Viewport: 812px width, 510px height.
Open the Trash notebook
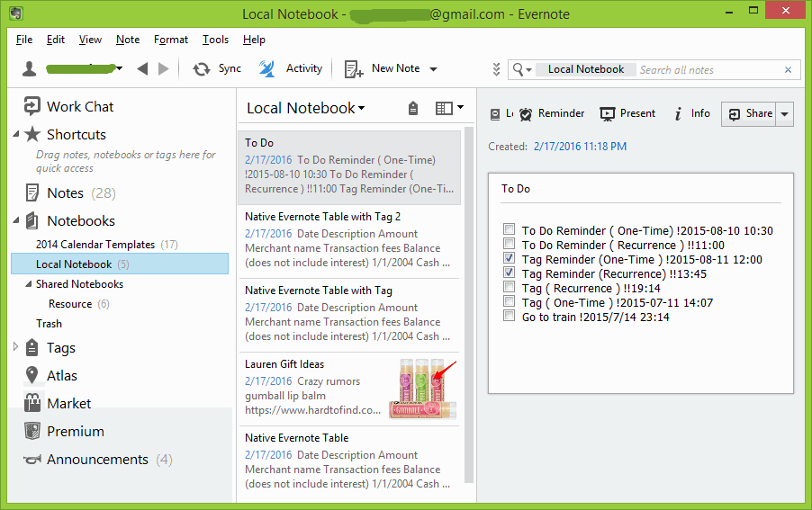pos(49,323)
